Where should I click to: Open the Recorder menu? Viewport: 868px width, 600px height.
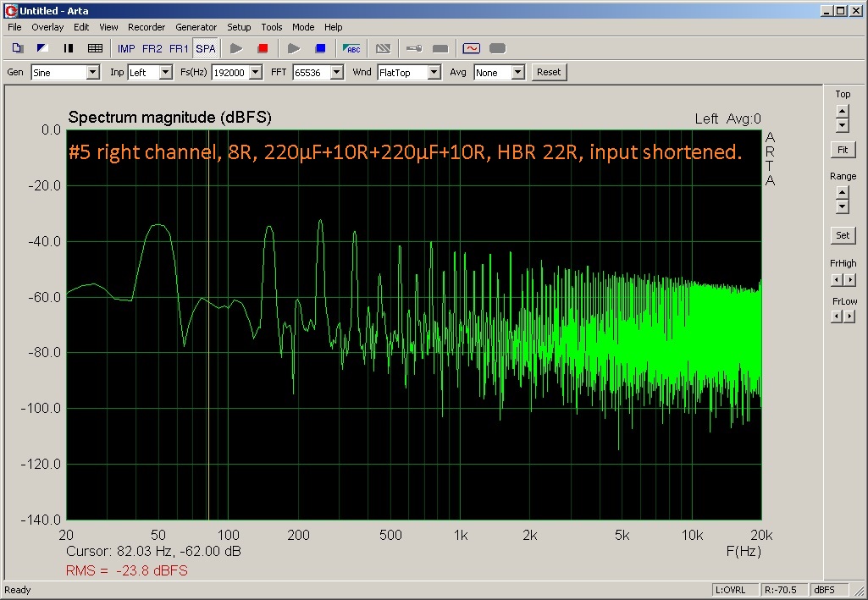tap(147, 27)
